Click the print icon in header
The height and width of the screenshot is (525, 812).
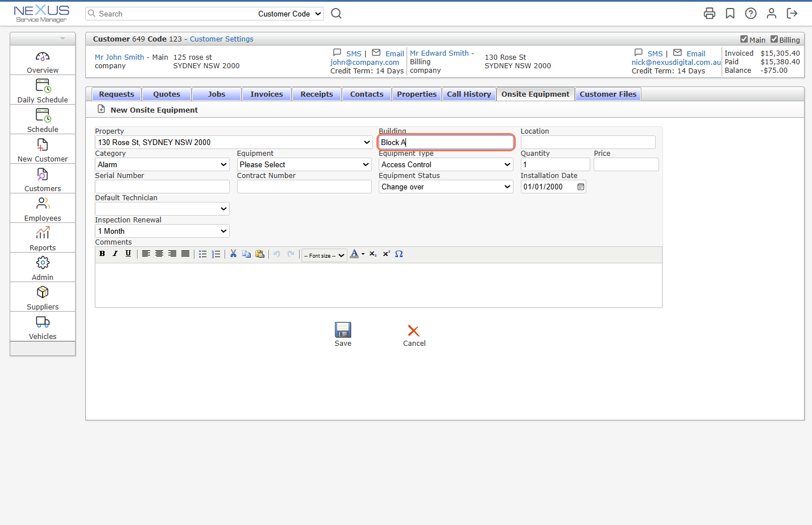709,13
